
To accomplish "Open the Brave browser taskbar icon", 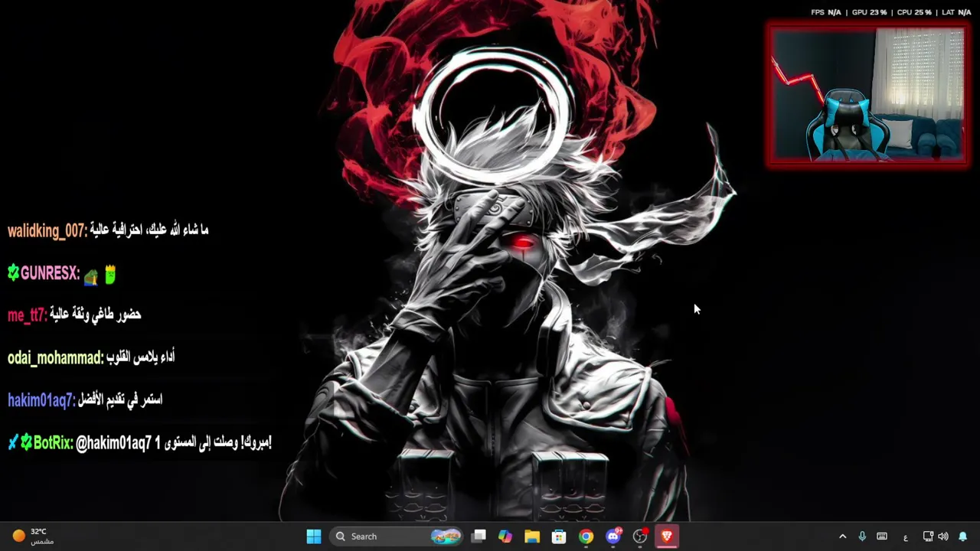I will [667, 536].
